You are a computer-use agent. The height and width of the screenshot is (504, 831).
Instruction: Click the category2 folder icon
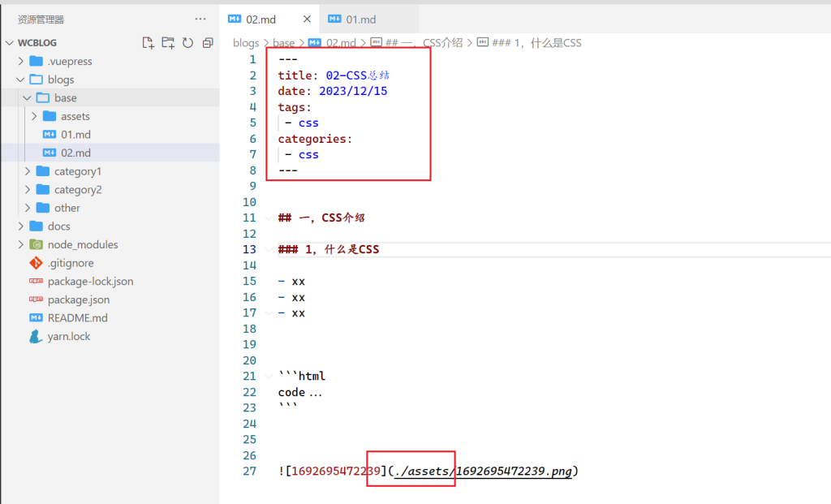[43, 190]
